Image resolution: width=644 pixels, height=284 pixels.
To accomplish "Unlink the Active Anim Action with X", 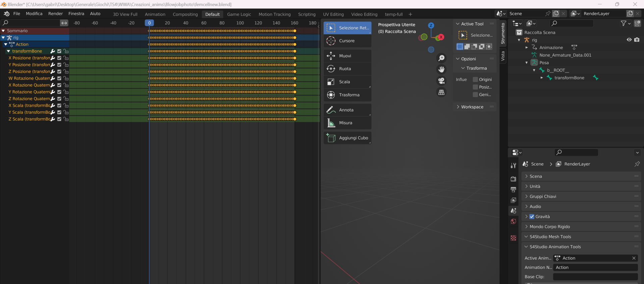I will pos(634,258).
